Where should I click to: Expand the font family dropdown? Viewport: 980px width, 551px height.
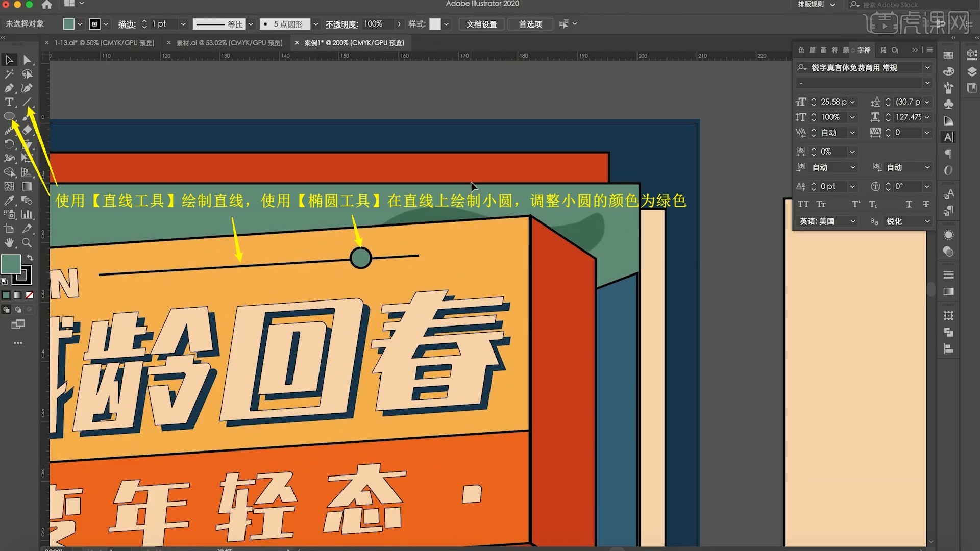coord(927,67)
